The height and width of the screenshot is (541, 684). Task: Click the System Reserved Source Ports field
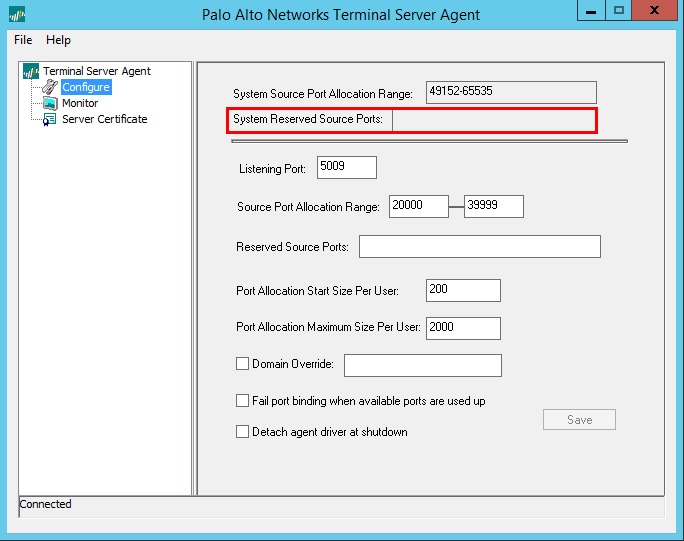493,120
